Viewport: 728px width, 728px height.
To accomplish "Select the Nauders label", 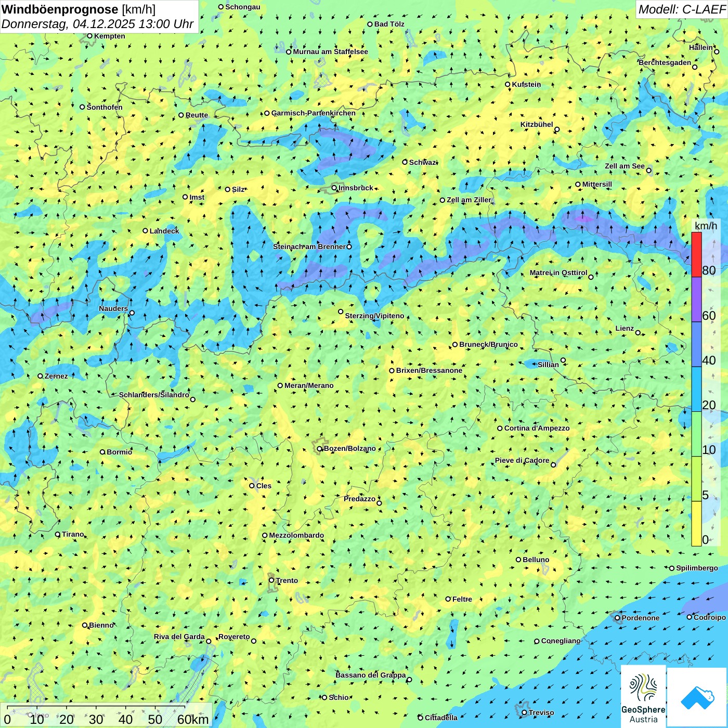I will [113, 308].
